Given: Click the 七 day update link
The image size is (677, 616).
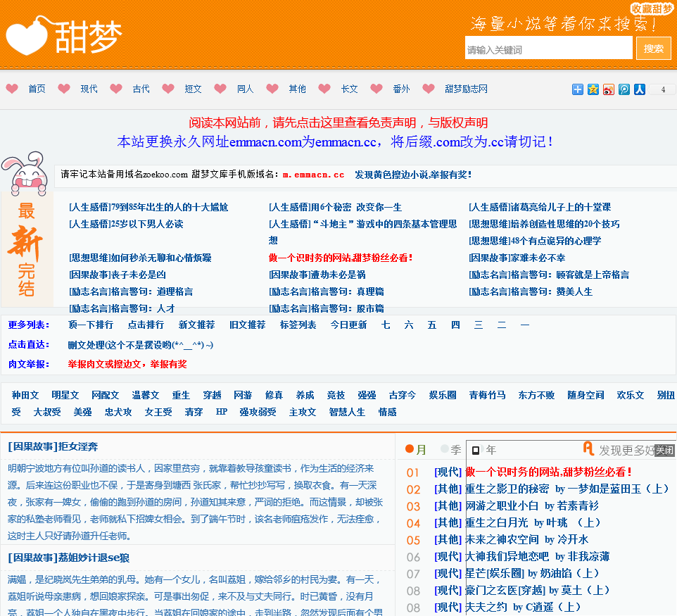Looking at the screenshot, I should tap(386, 325).
